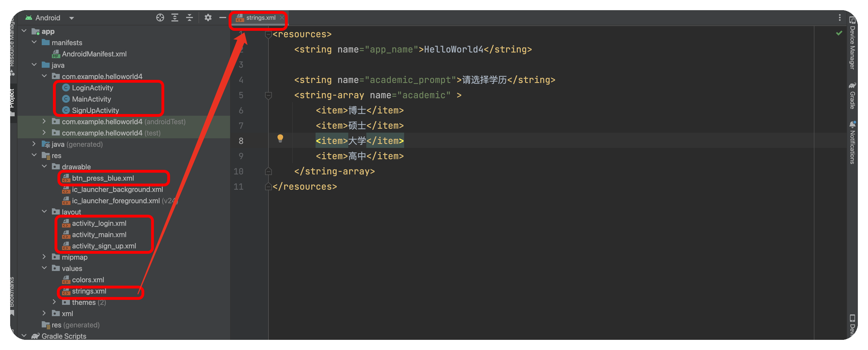The height and width of the screenshot is (350, 868).
Task: Select the MainActivity class
Action: (x=87, y=99)
